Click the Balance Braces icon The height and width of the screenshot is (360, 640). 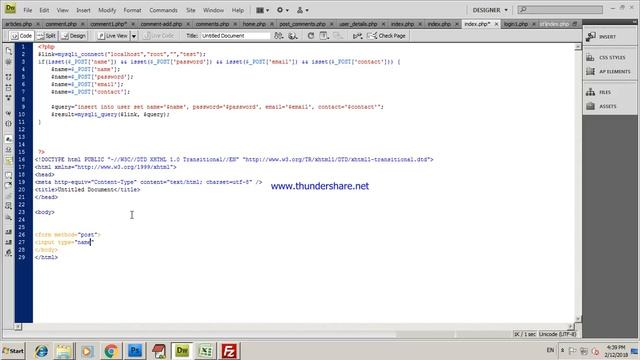(x=9, y=124)
